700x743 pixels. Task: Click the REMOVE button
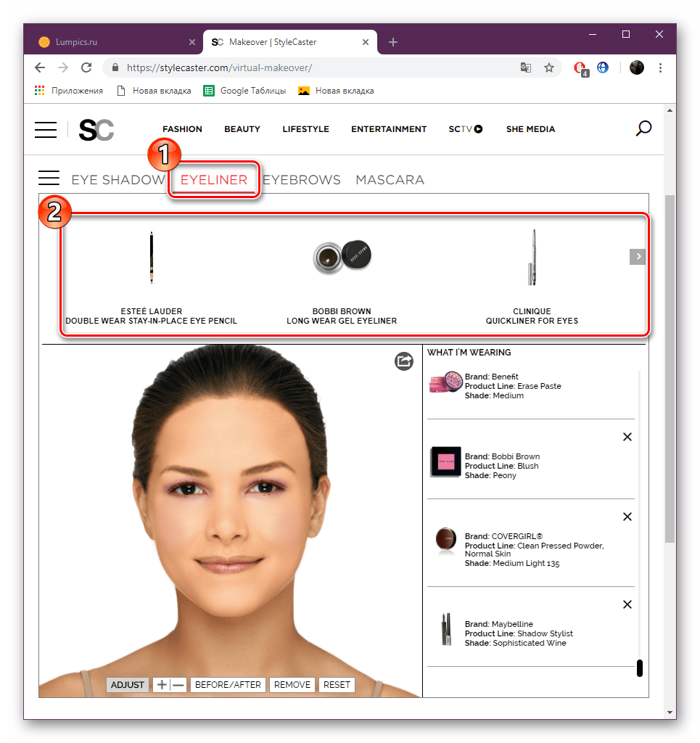pos(292,685)
